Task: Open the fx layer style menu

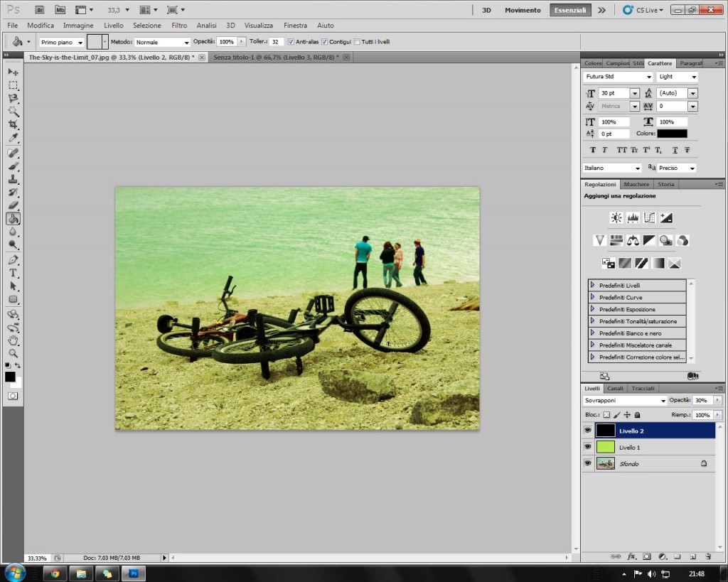Action: coord(631,556)
